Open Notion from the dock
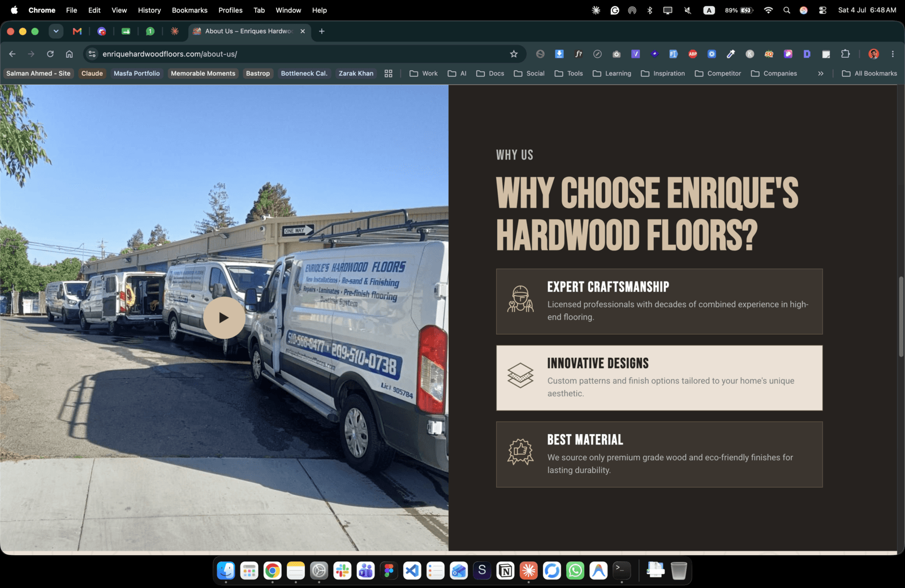905x588 pixels. pos(505,571)
